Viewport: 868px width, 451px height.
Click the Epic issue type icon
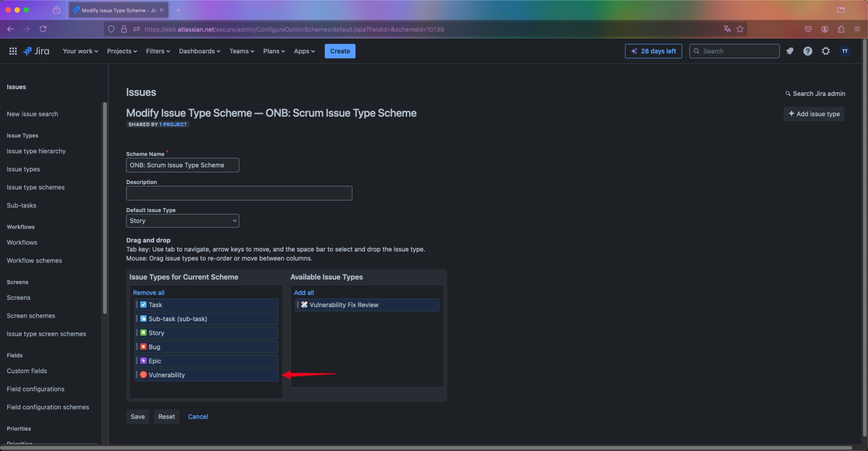point(143,360)
